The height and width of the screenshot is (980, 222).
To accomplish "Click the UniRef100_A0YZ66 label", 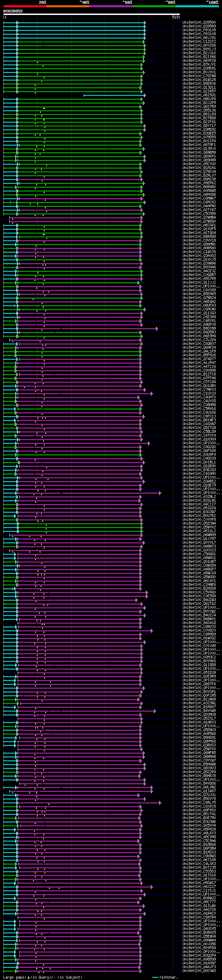I will [199, 45].
